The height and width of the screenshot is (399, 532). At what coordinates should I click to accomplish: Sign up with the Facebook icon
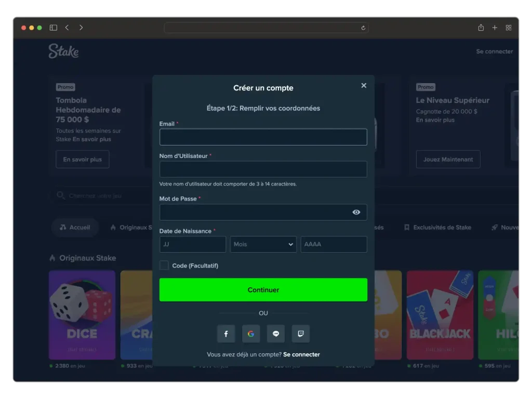tap(226, 334)
